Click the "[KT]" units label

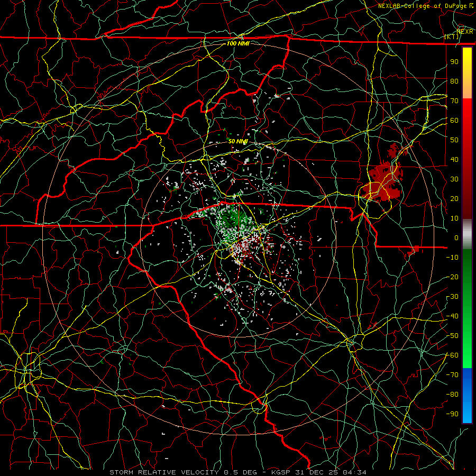pos(452,36)
